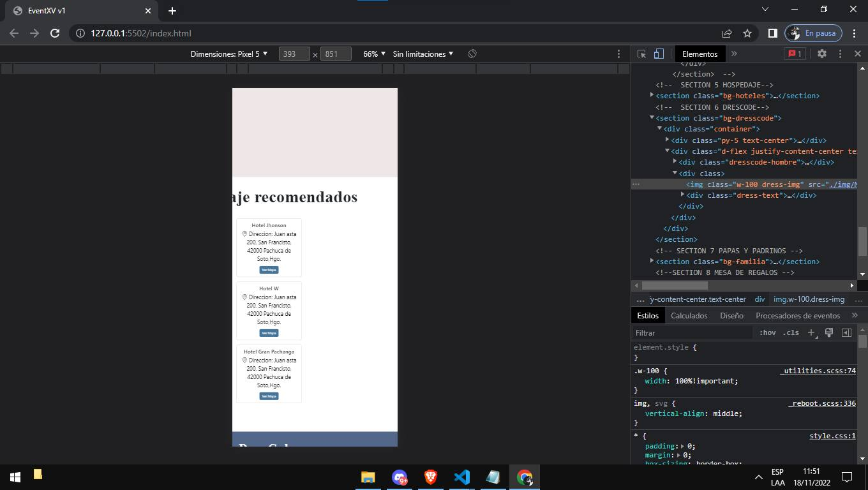Click the address bar URL
This screenshot has height=490, width=868.
(141, 33)
